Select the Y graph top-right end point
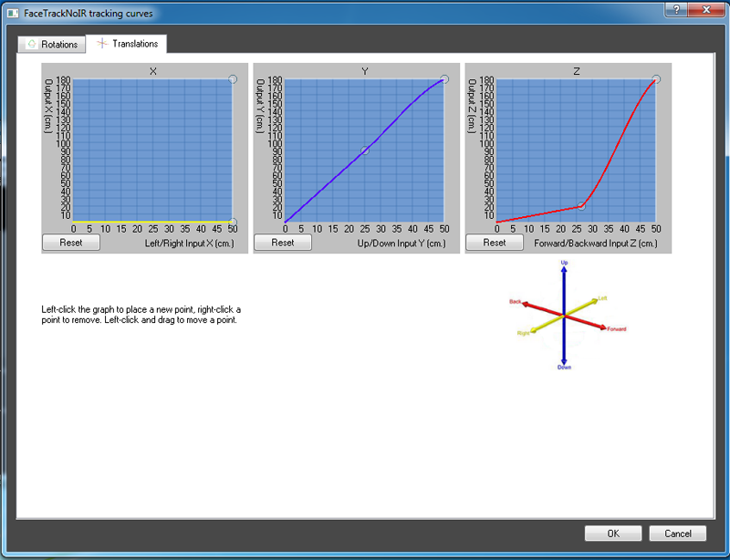Image resolution: width=730 pixels, height=560 pixels. 444,79
